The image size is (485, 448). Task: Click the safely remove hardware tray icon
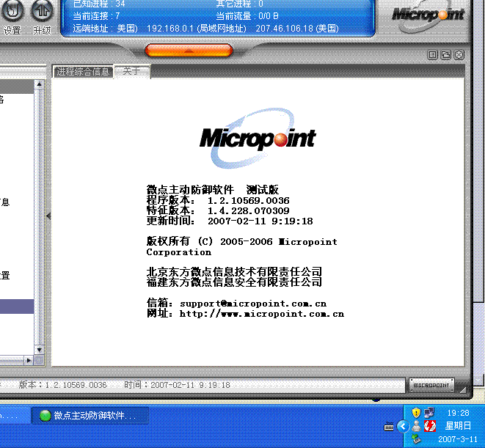coord(416,439)
